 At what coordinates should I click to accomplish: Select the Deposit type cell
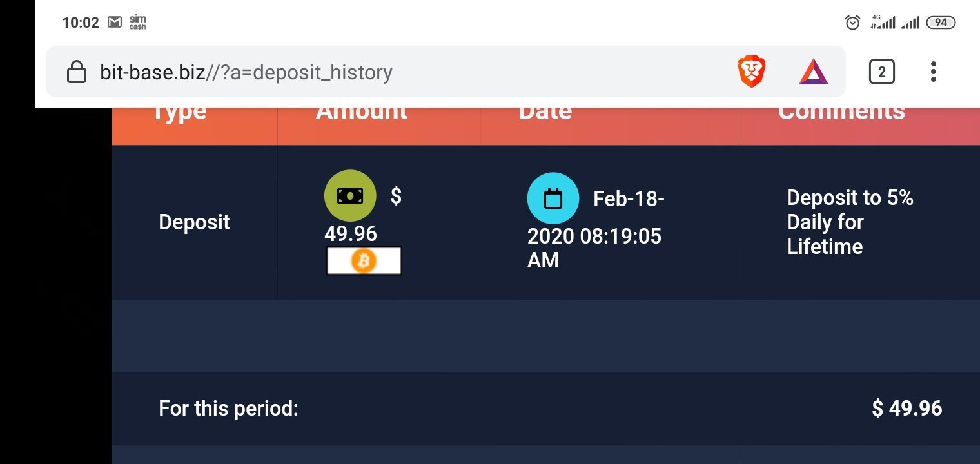click(x=194, y=222)
